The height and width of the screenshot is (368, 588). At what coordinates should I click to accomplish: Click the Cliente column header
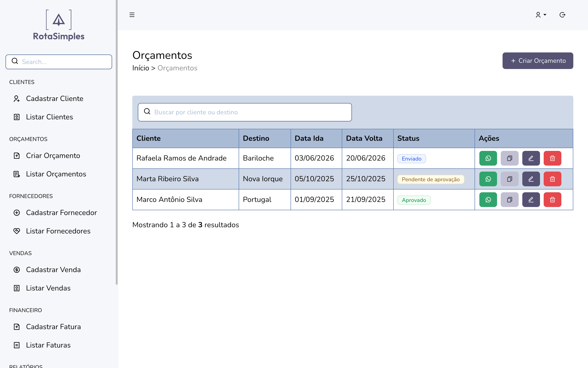pyautogui.click(x=186, y=138)
